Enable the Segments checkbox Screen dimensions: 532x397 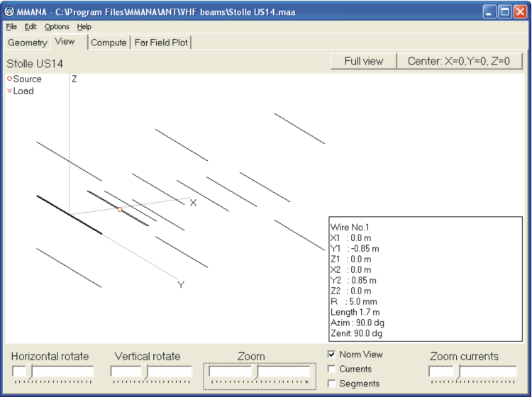point(331,384)
